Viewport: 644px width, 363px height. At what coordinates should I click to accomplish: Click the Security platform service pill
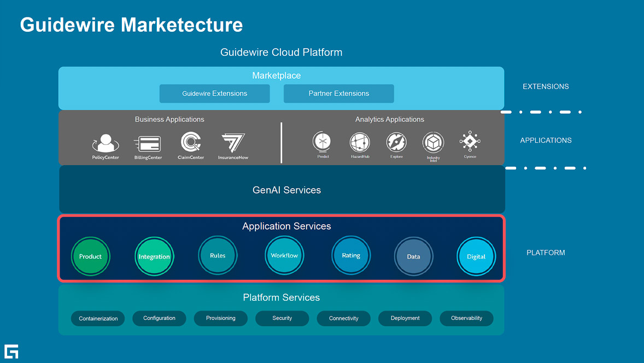coord(282,318)
